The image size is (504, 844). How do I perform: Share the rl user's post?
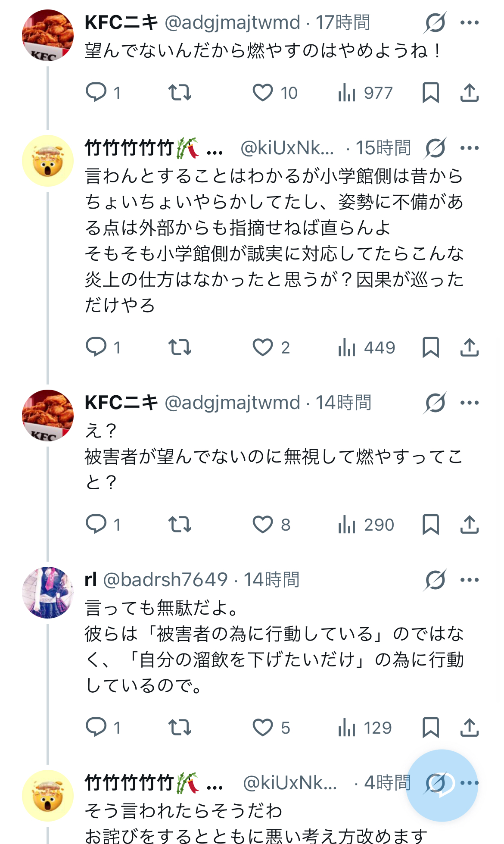469,728
